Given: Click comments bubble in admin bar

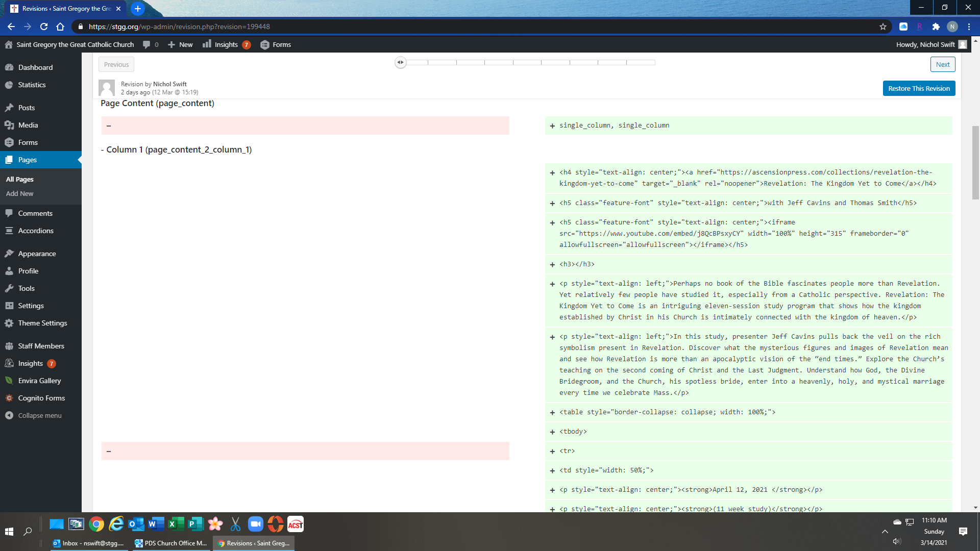Looking at the screenshot, I should coord(147,44).
